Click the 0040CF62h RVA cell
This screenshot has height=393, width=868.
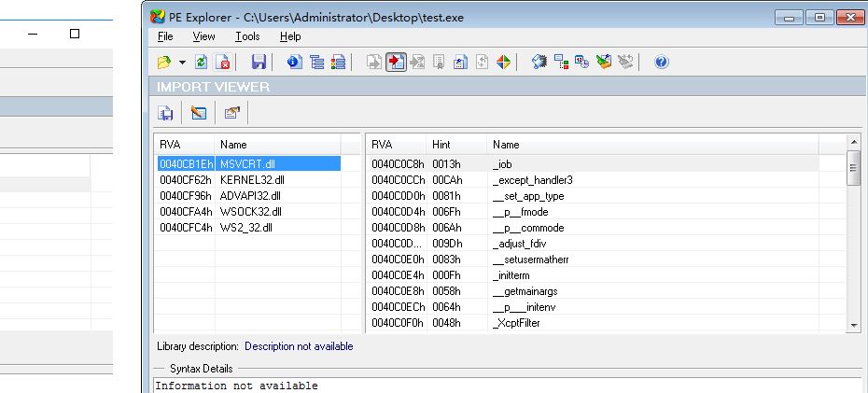[186, 180]
